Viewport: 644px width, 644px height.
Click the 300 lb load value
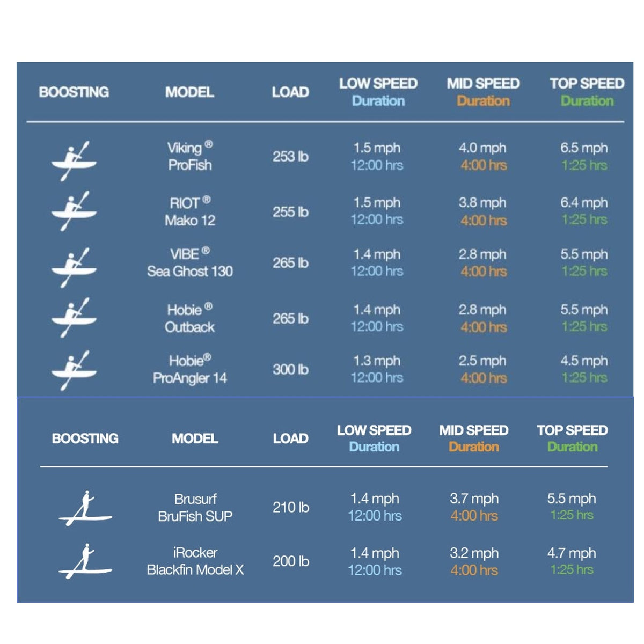pyautogui.click(x=290, y=369)
